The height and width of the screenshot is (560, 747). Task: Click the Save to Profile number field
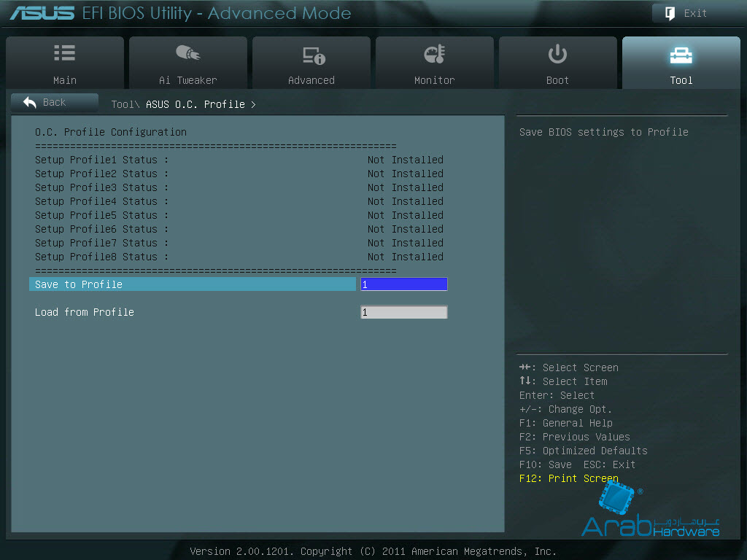tap(404, 284)
